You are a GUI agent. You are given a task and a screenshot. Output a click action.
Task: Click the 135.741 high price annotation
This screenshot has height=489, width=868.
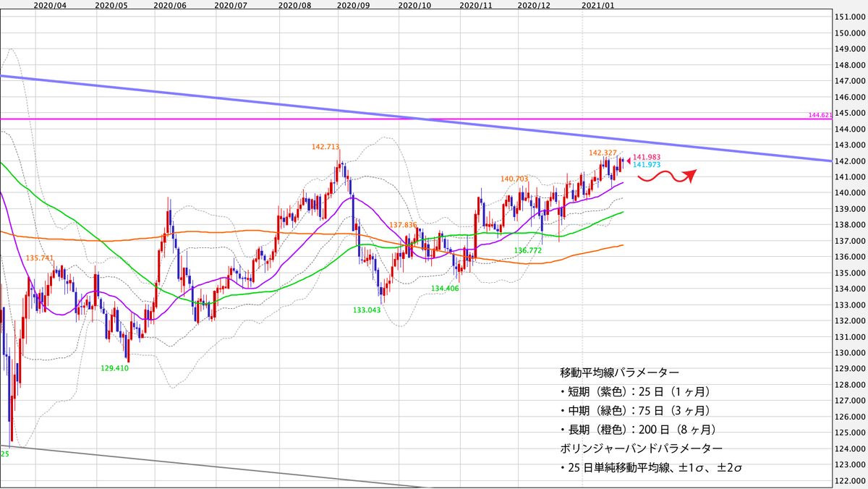click(40, 258)
